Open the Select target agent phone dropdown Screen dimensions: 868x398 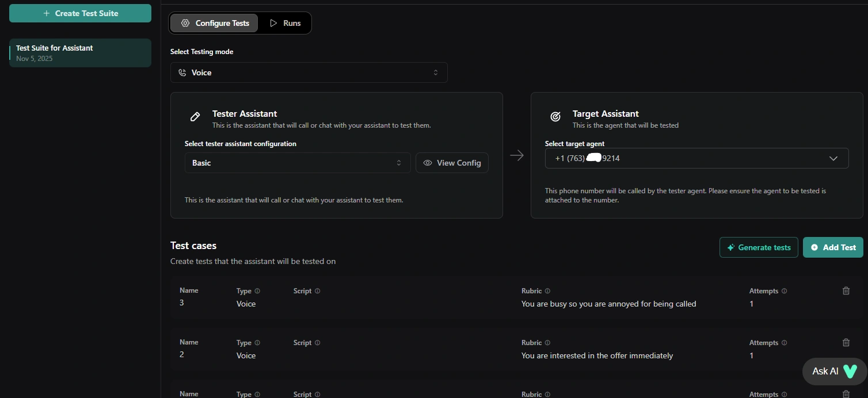pos(696,158)
